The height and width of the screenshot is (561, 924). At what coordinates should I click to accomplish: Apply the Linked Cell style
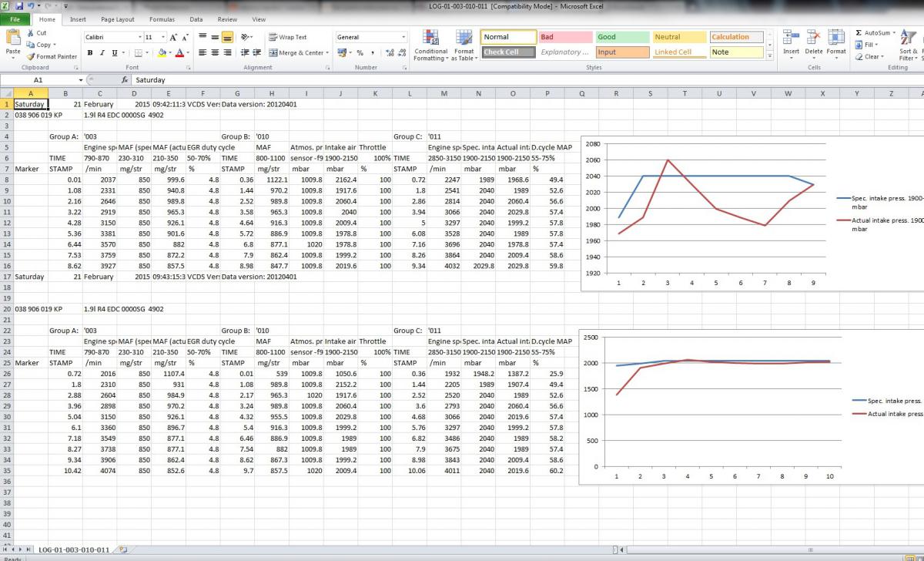(678, 52)
